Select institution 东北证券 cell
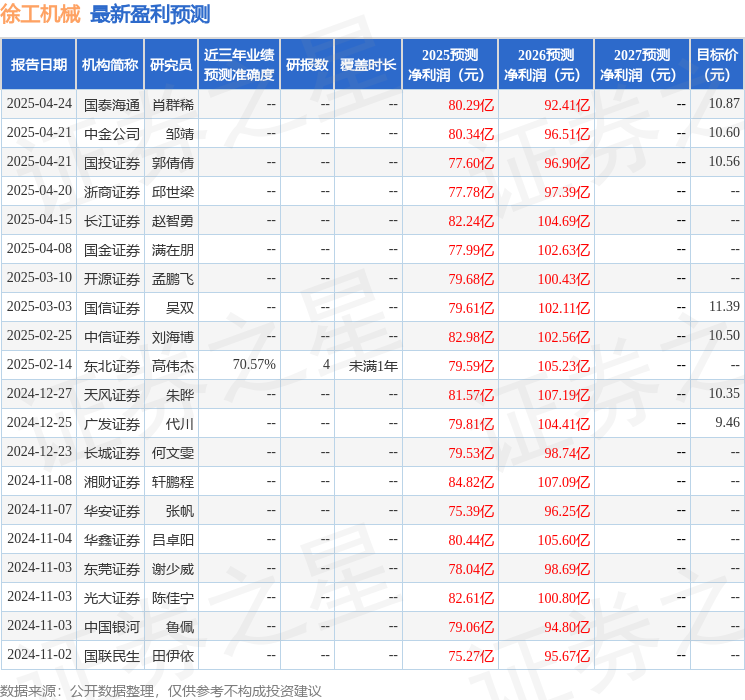Viewport: 745px width, 700px height. 112,366
